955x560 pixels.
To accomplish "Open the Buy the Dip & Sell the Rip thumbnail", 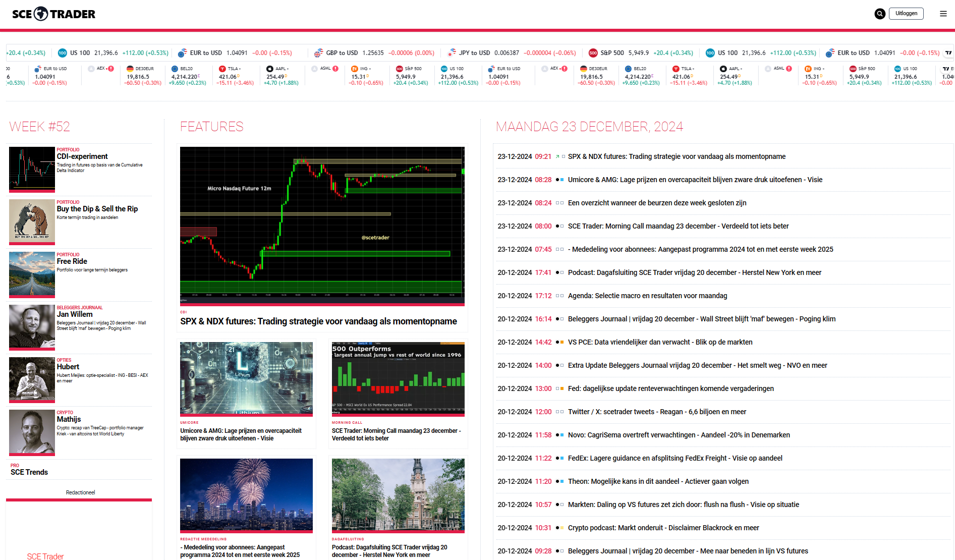I will coord(32,222).
